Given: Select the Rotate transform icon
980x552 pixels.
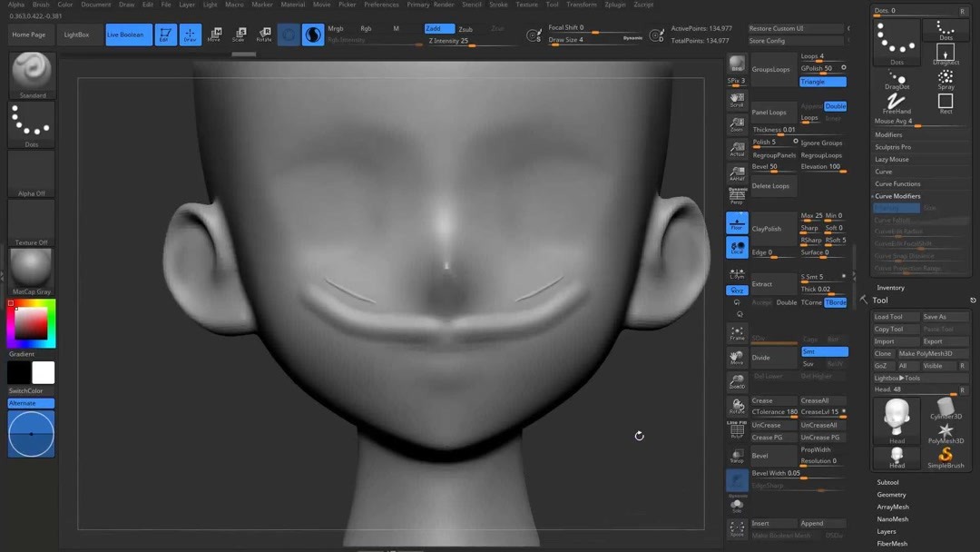Looking at the screenshot, I should (x=263, y=35).
